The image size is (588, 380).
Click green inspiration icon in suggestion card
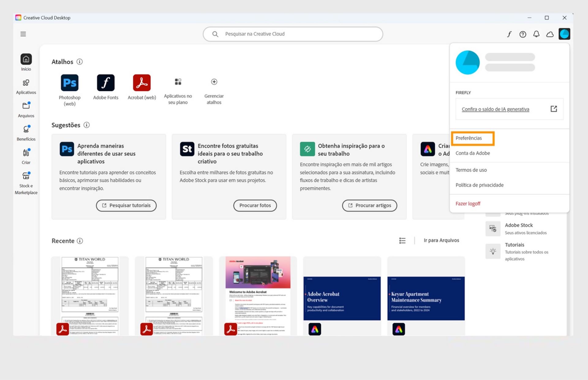(x=307, y=149)
